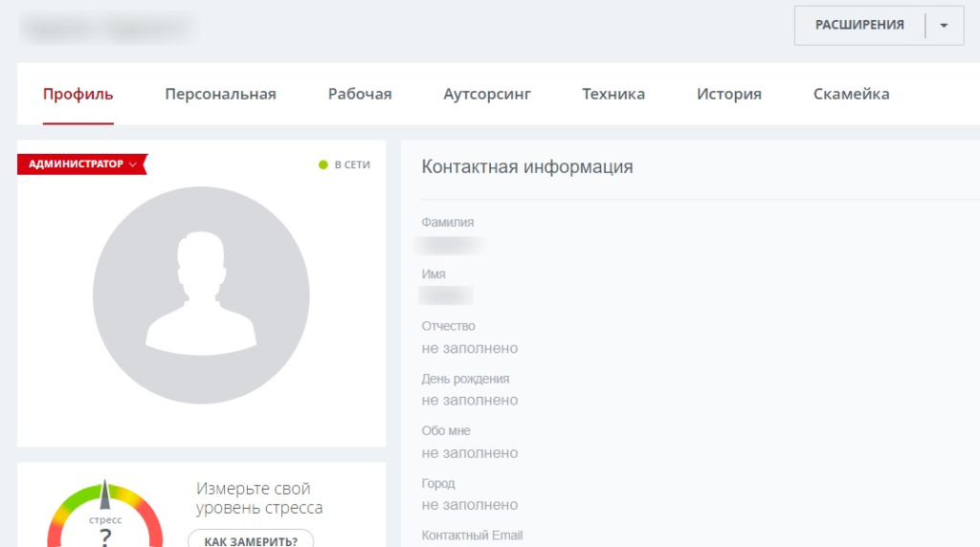Click the Отчество не заполнено value
This screenshot has height=547, width=980.
pyautogui.click(x=469, y=348)
